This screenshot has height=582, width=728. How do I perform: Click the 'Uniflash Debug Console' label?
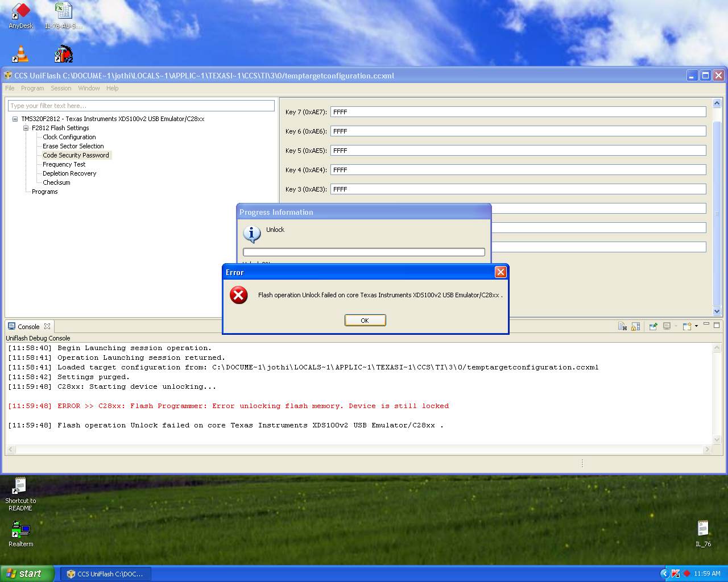click(x=38, y=338)
